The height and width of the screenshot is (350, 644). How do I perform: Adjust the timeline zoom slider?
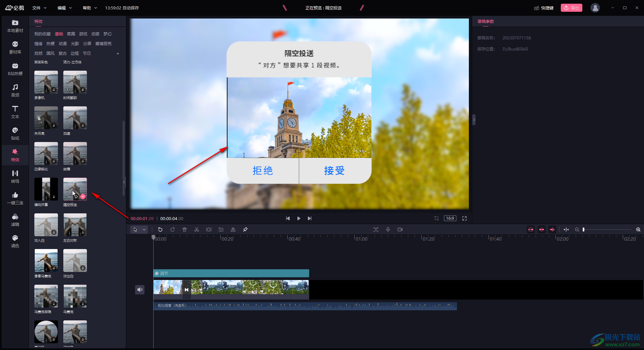pyautogui.click(x=607, y=230)
